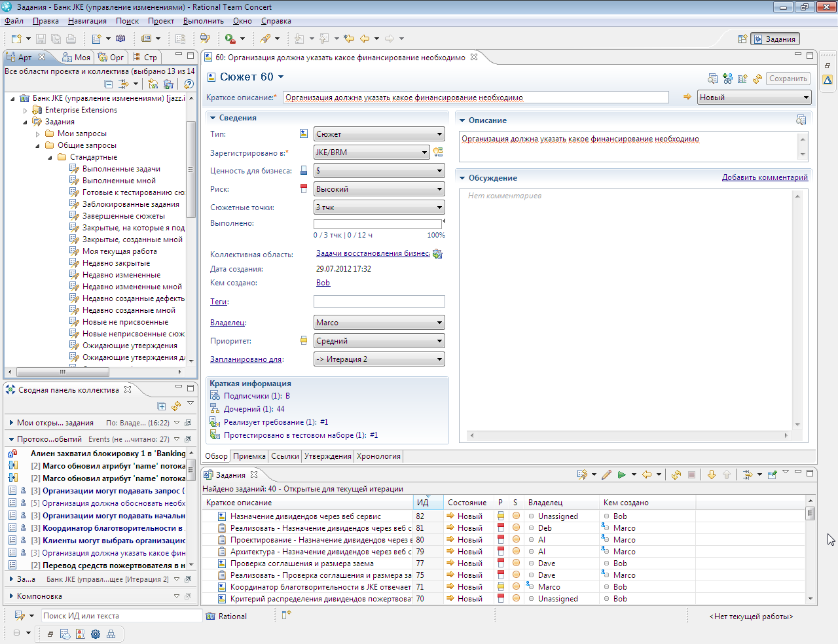Click the cloud document icon in bottom bar
Screen dimensions: 838x644
point(65,634)
